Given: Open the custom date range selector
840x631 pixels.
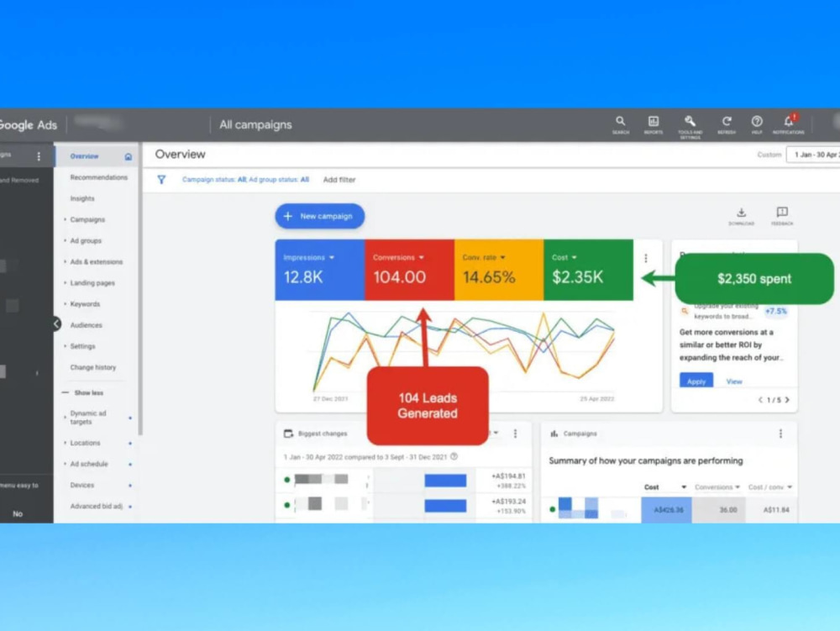Looking at the screenshot, I should pos(813,155).
